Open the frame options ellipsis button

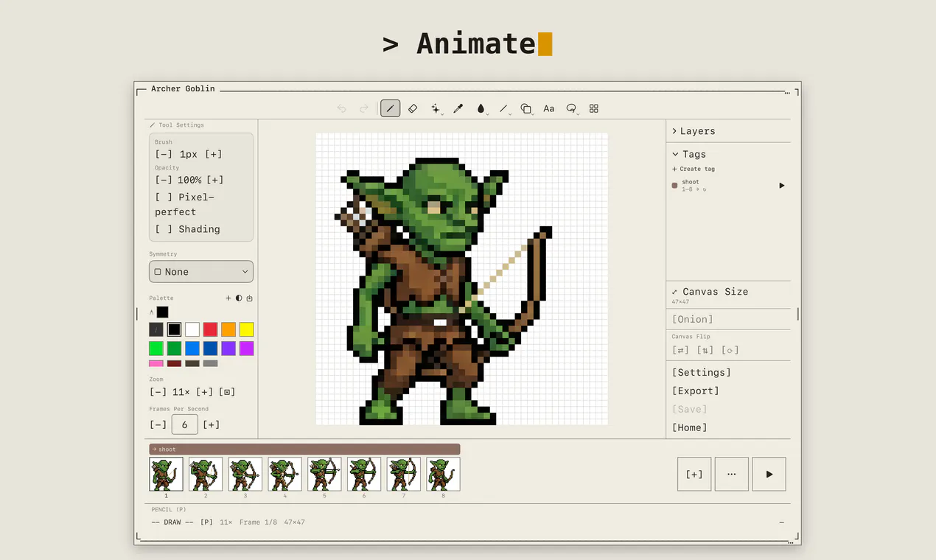731,474
